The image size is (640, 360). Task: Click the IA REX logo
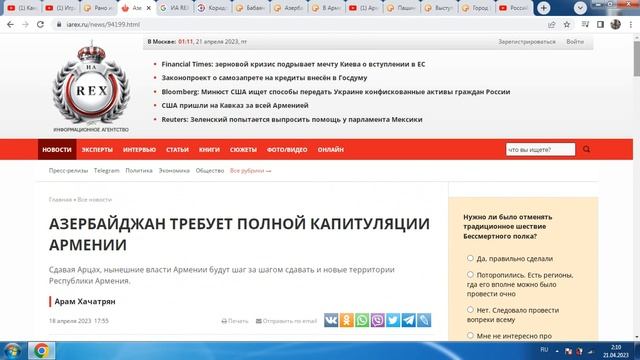(x=91, y=87)
